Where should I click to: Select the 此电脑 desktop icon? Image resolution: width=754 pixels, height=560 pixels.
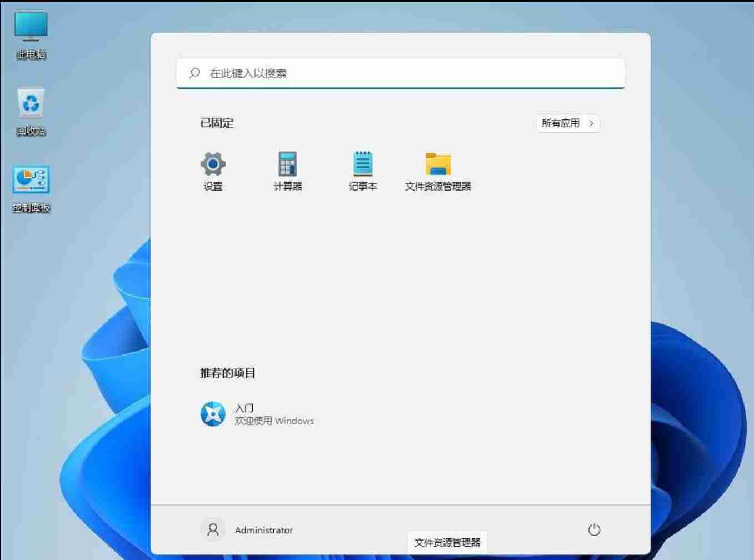(31, 27)
